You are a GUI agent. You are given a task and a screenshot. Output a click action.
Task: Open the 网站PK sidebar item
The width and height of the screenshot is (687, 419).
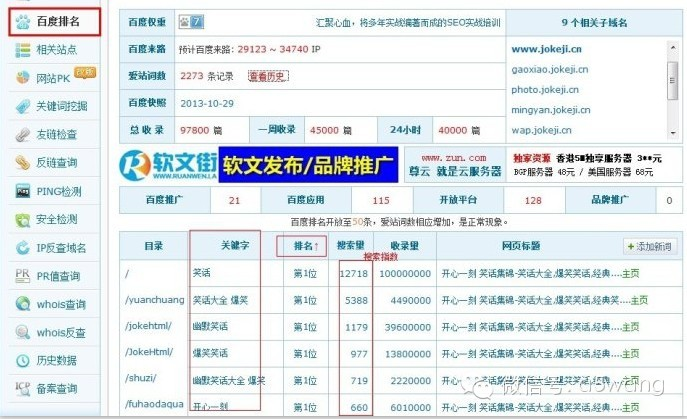pos(54,78)
